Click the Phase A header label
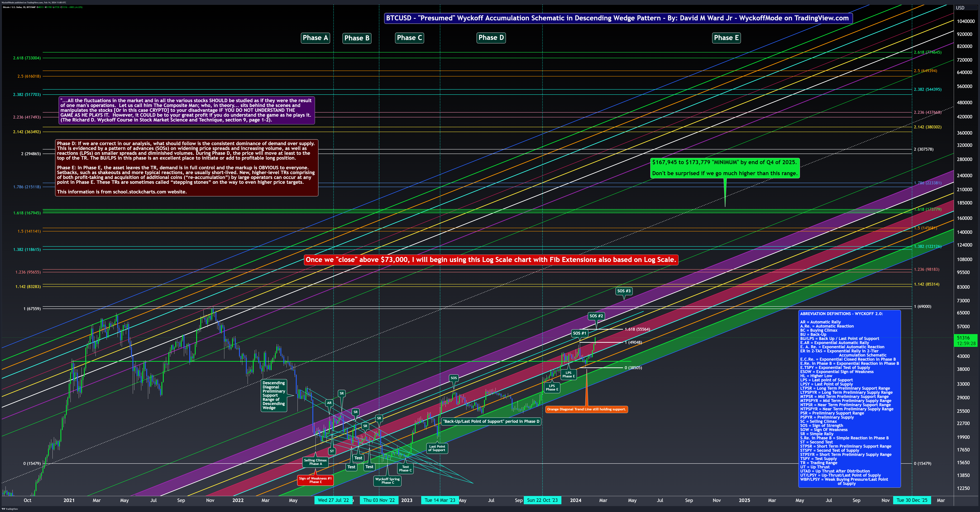Screen dimensions: 980x512 (315, 38)
